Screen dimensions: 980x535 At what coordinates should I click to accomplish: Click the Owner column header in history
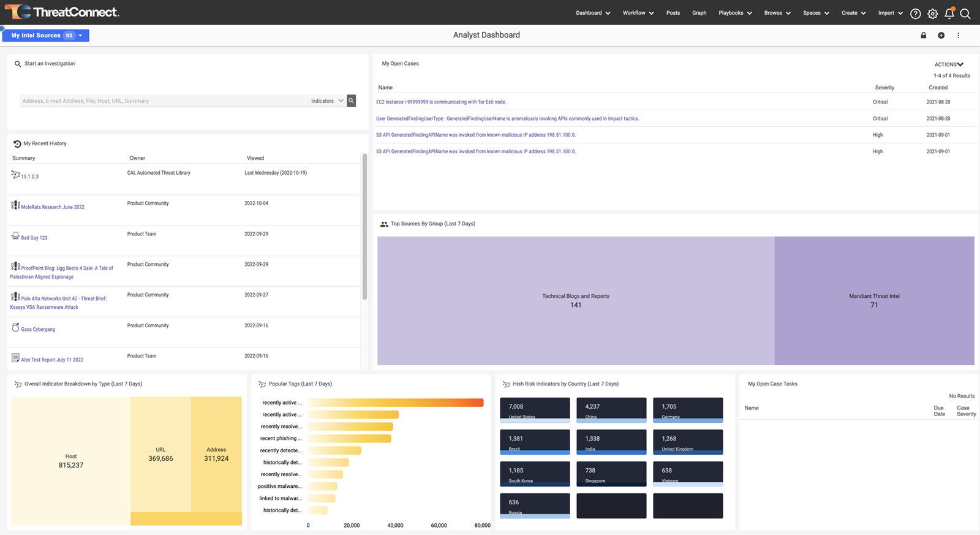(x=137, y=158)
